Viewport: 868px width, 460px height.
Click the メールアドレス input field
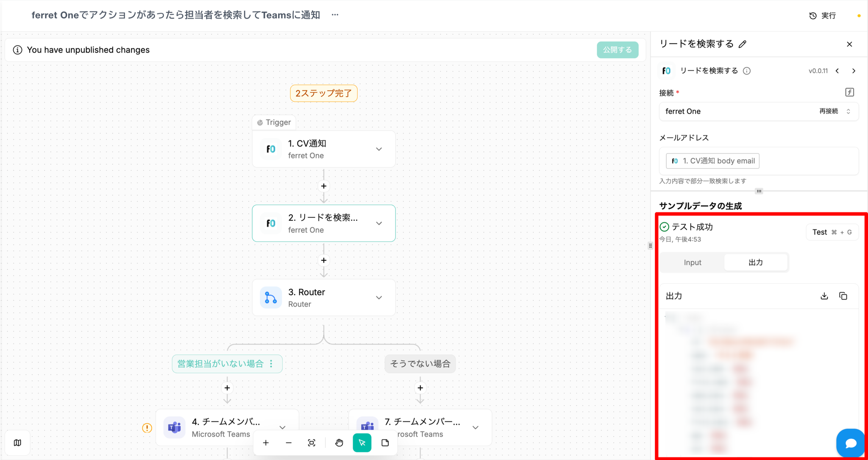pos(805,161)
